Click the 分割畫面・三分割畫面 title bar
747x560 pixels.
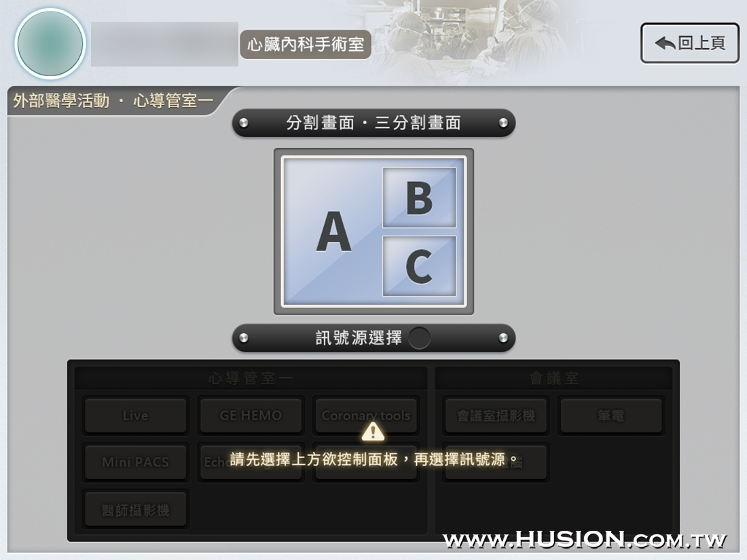click(x=373, y=123)
